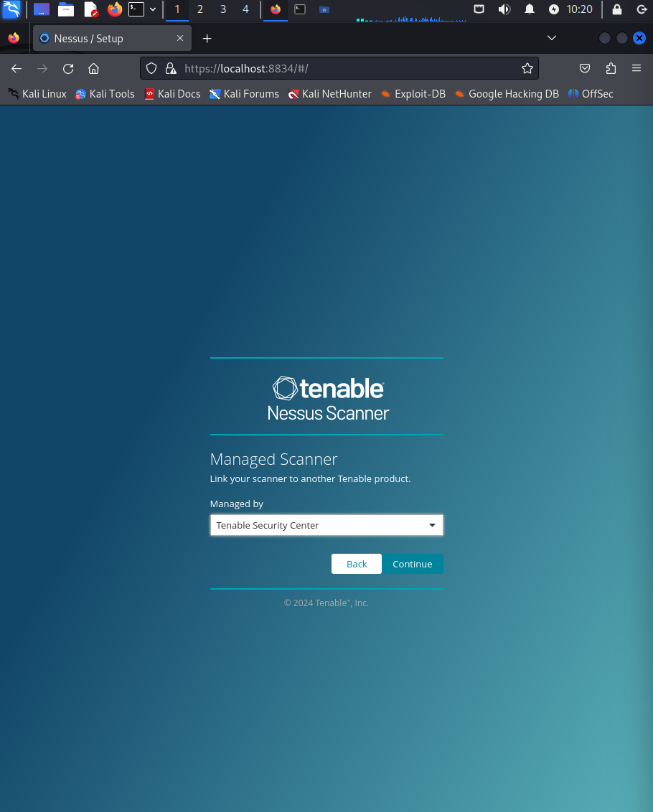
Task: Switch to workspace 4
Action: click(x=245, y=9)
